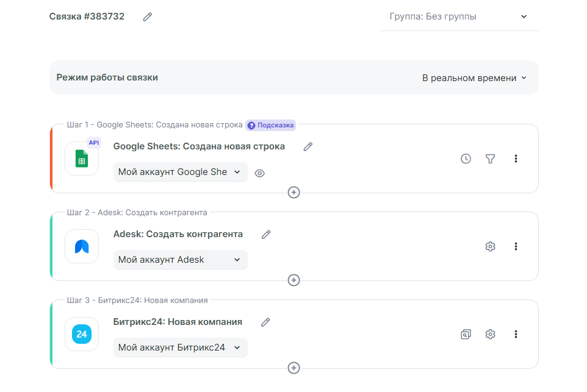Viewport: 587px width, 392px height.
Task: Click the Шаг 3 header label
Action: pos(137,301)
